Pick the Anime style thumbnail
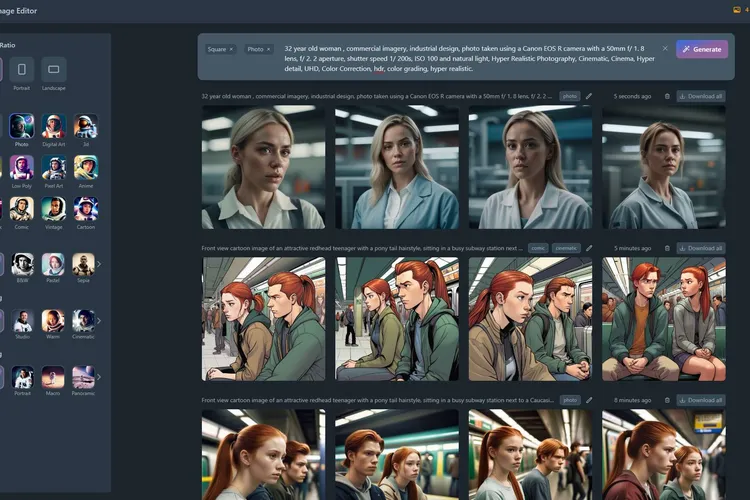Image resolution: width=750 pixels, height=500 pixels. pos(86,167)
